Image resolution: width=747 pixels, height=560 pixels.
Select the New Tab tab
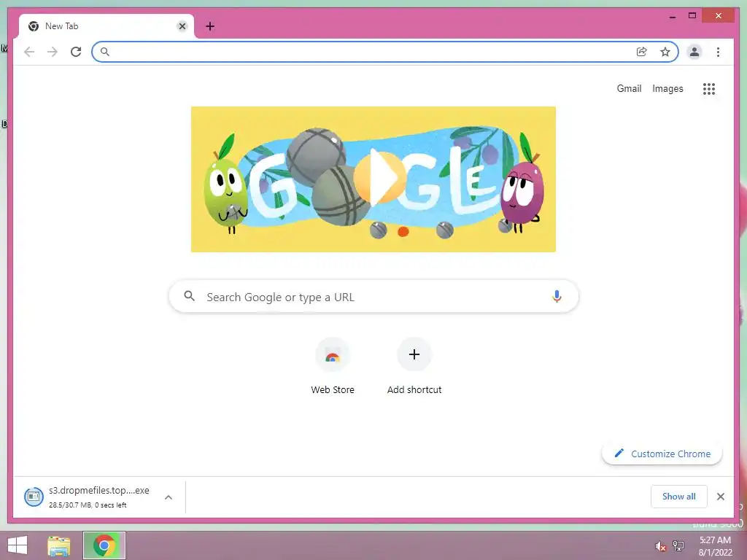pyautogui.click(x=107, y=26)
